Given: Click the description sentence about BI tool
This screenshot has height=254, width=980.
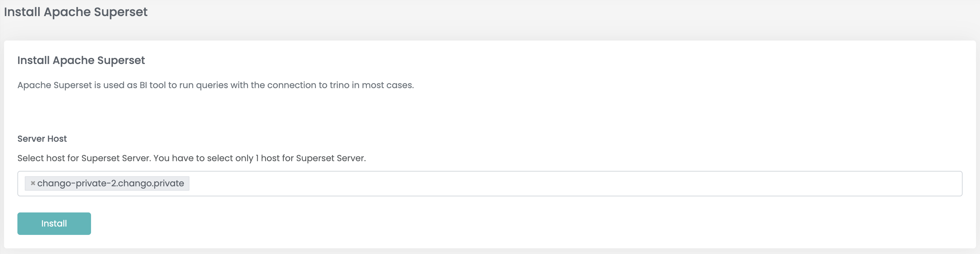Looking at the screenshot, I should 215,85.
